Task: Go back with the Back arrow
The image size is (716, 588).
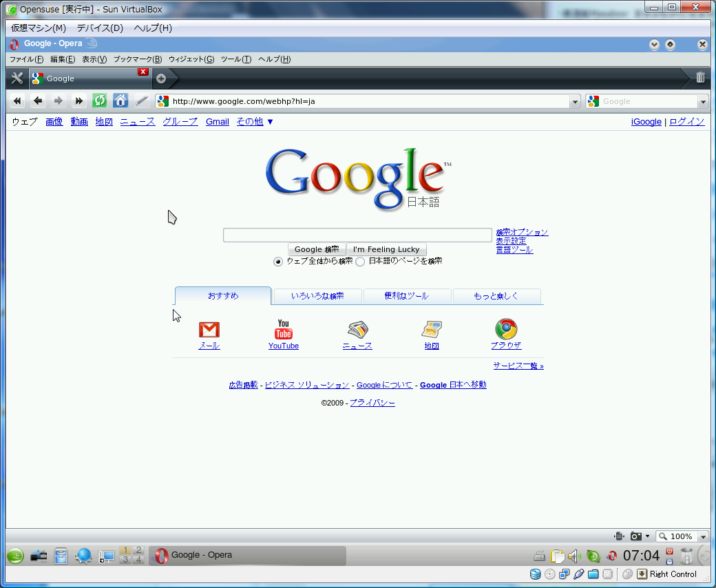Action: tap(38, 101)
